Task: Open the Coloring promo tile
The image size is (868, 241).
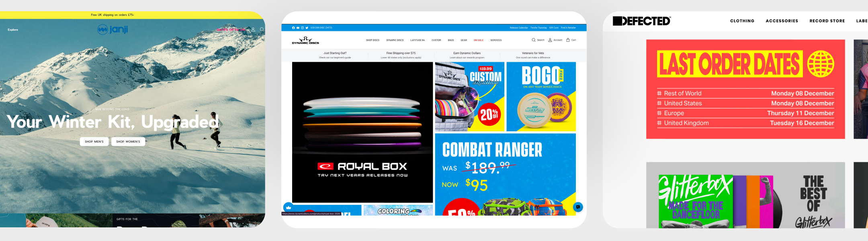Action: (398, 210)
